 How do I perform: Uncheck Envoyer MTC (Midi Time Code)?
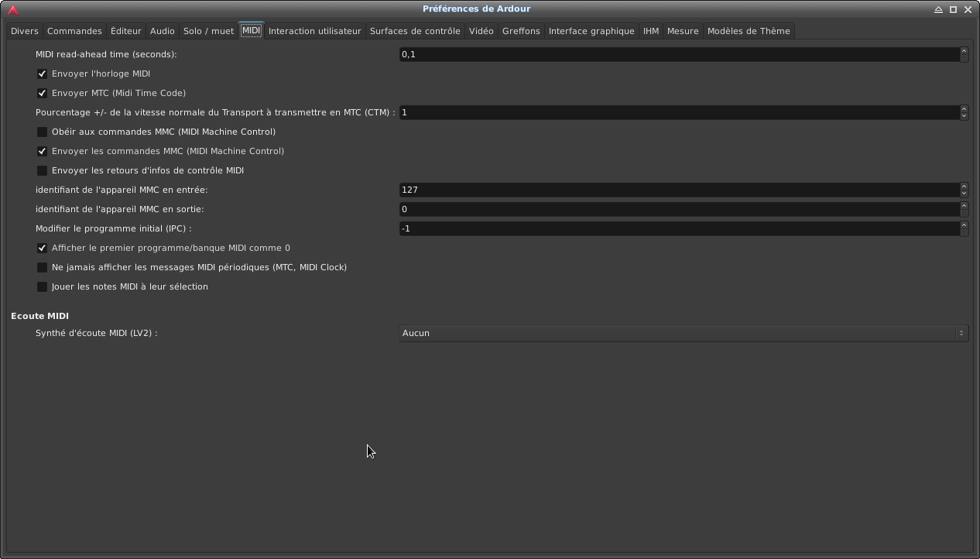[43, 93]
